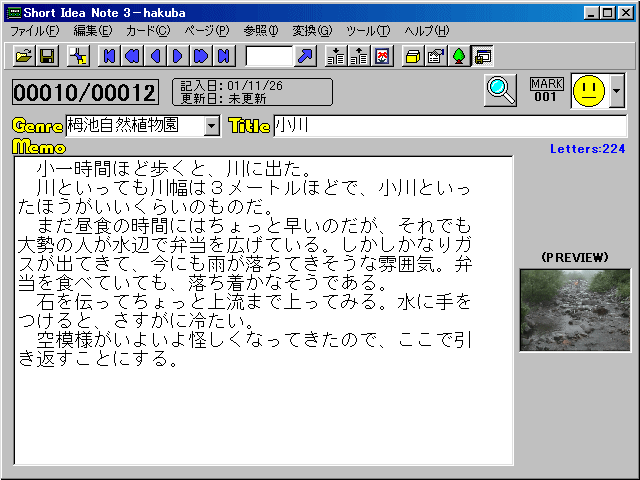The width and height of the screenshot is (640, 480).
Task: Skip back several cards with double-left arrow
Action: click(132, 56)
